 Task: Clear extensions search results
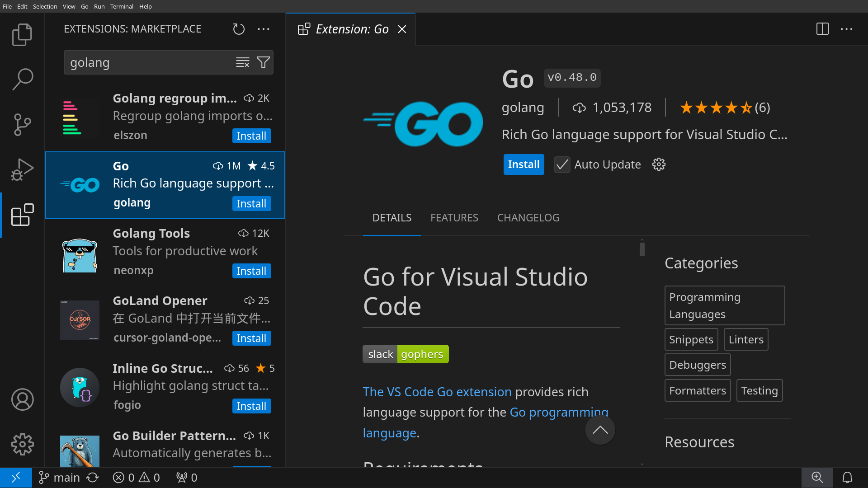pyautogui.click(x=243, y=62)
